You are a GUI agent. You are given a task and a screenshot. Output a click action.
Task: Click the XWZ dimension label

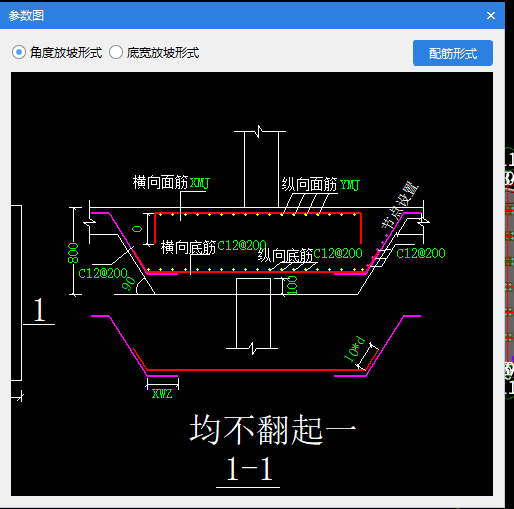162,394
